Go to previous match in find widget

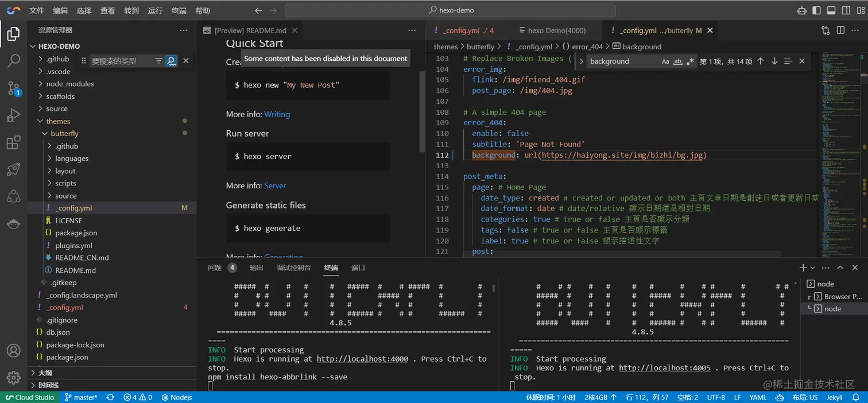click(x=761, y=61)
